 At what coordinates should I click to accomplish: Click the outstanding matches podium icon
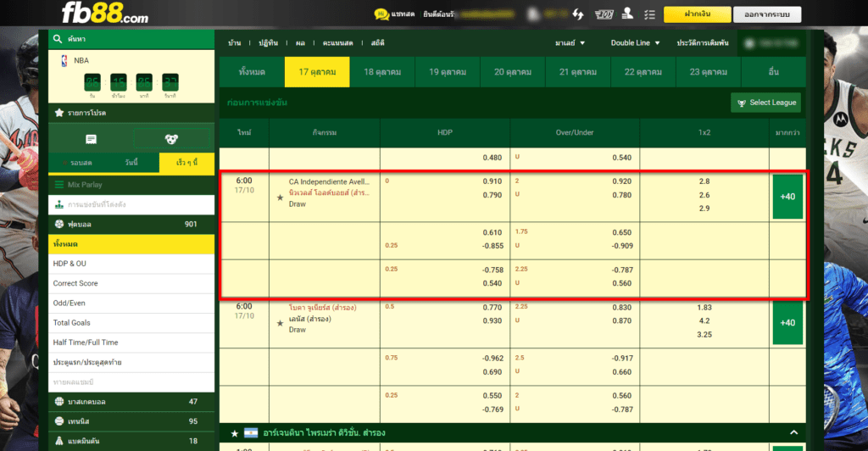tap(59, 204)
